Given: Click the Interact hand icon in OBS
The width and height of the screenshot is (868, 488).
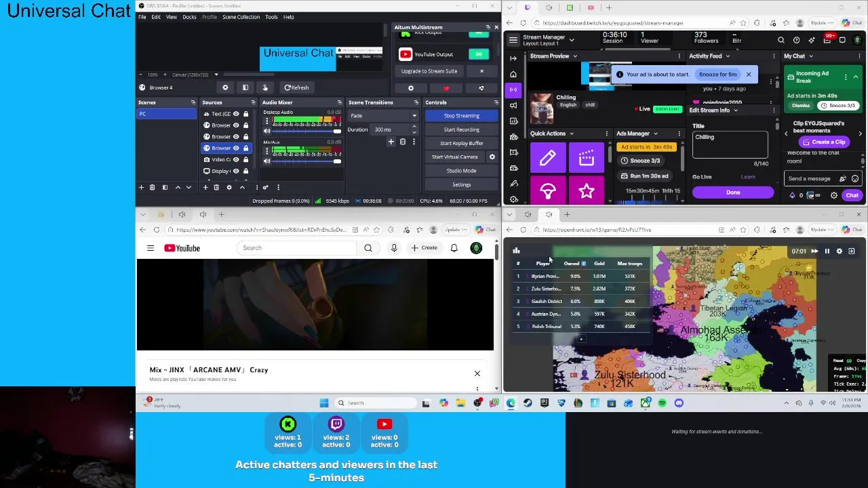Looking at the screenshot, I should pyautogui.click(x=265, y=87).
